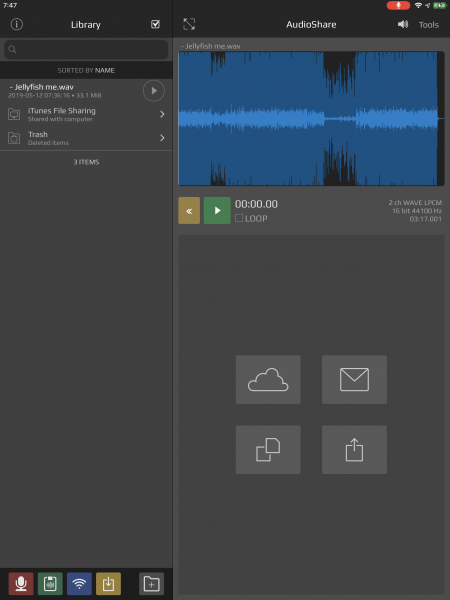450x600 pixels.
Task: Expand iTunes File Sharing chevron
Action: tap(162, 114)
